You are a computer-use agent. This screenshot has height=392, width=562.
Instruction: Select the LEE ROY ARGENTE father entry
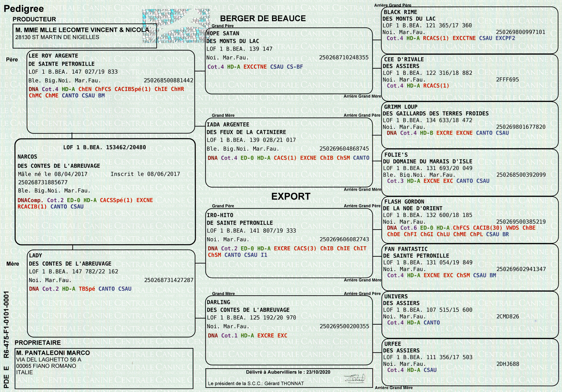[x=53, y=56]
